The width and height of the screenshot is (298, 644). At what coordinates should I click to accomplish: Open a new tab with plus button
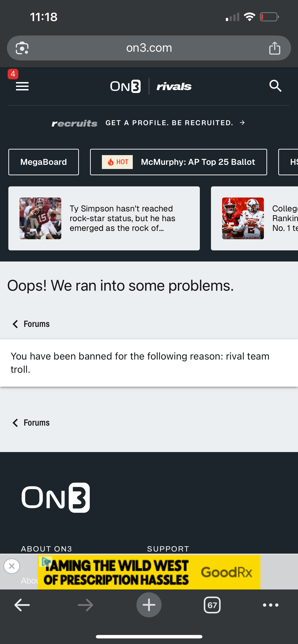149,605
